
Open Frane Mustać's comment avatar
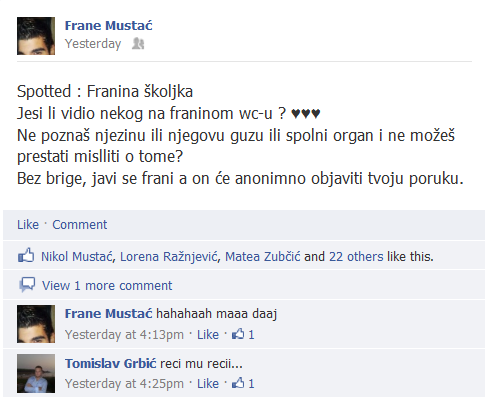coord(36,324)
